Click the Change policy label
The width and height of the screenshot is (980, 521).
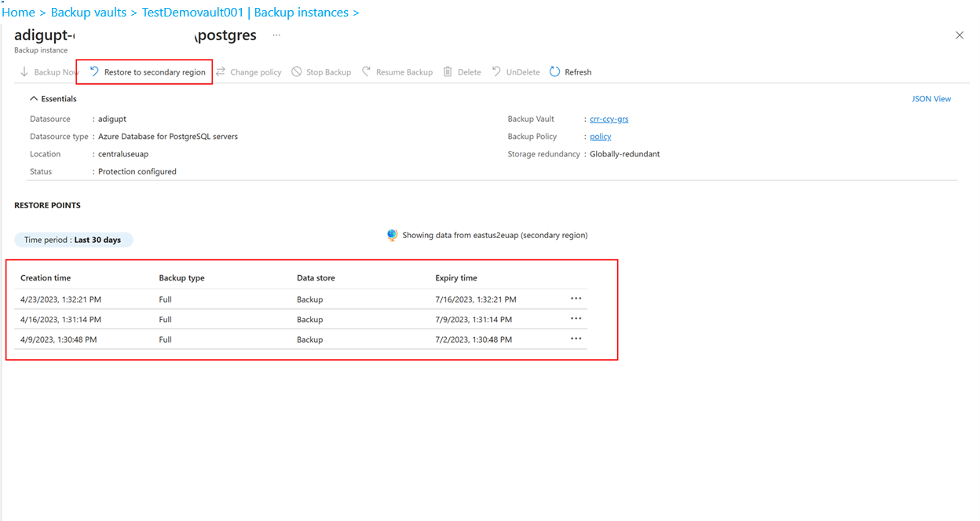[x=256, y=72]
